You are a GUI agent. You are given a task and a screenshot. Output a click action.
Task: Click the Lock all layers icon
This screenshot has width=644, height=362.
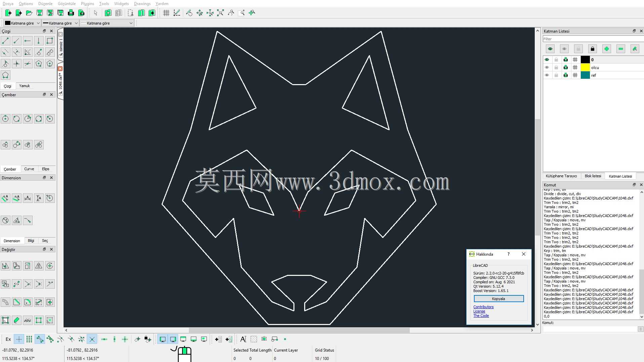tap(593, 49)
